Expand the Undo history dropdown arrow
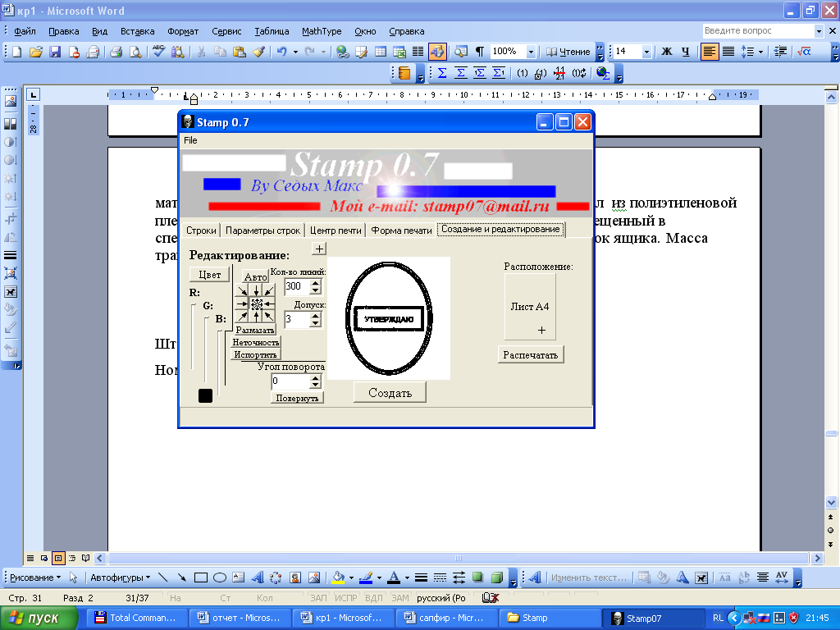The height and width of the screenshot is (630, 840). click(295, 52)
